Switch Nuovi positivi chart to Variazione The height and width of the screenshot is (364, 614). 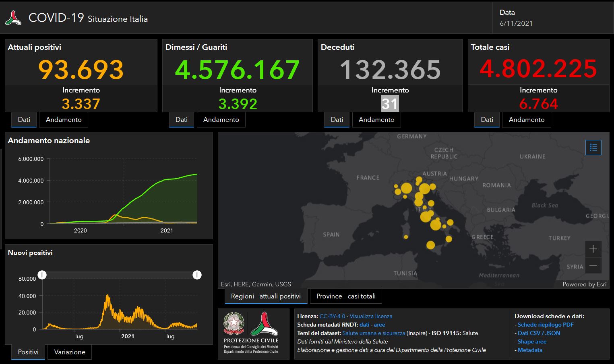(70, 352)
